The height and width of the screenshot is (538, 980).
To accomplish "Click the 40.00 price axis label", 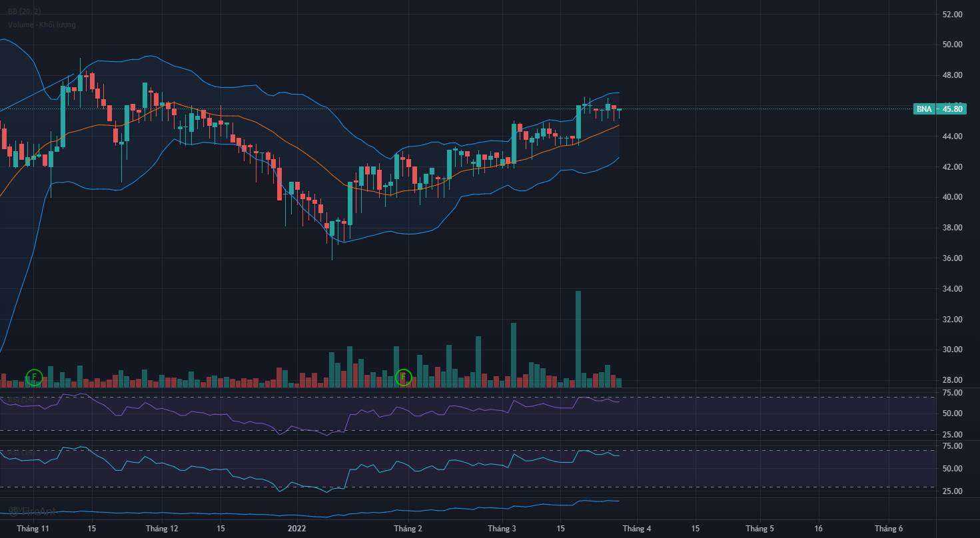I will [x=953, y=197].
